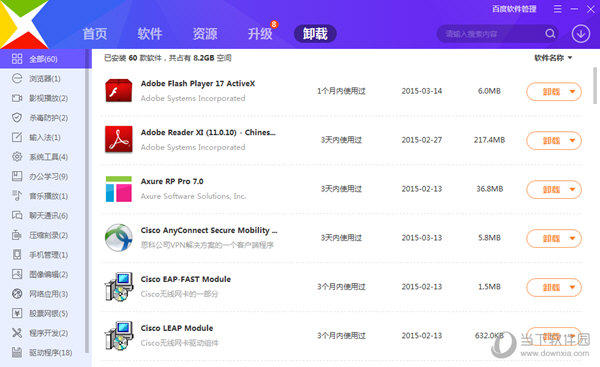The height and width of the screenshot is (367, 600).
Task: Click the 217.4MB size value
Action: pyautogui.click(x=489, y=140)
